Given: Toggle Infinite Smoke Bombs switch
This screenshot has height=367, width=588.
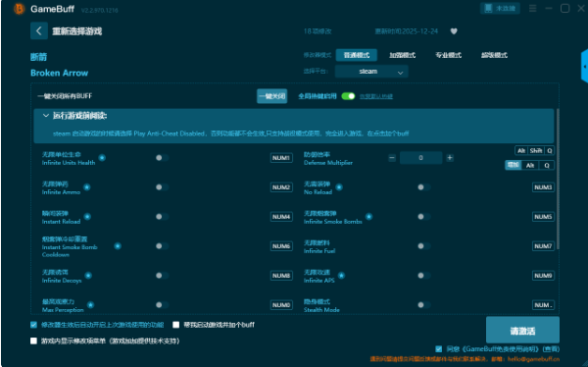Looking at the screenshot, I should pos(423,216).
